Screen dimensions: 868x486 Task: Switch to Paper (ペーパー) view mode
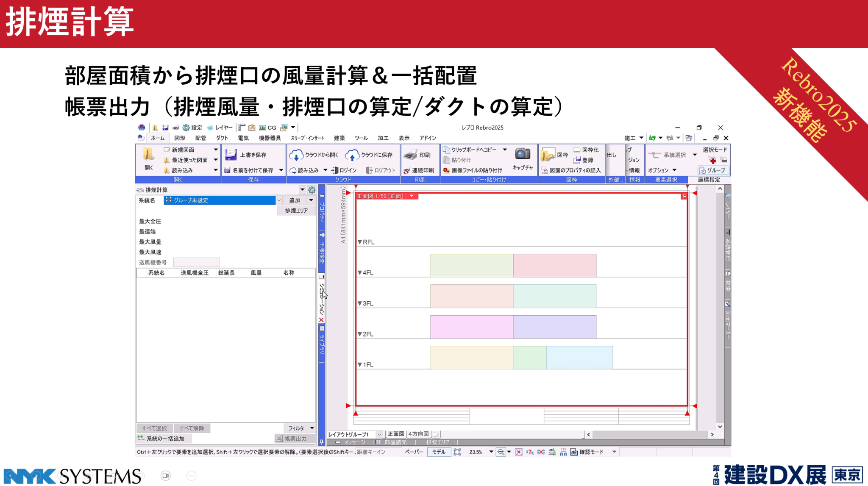(414, 452)
